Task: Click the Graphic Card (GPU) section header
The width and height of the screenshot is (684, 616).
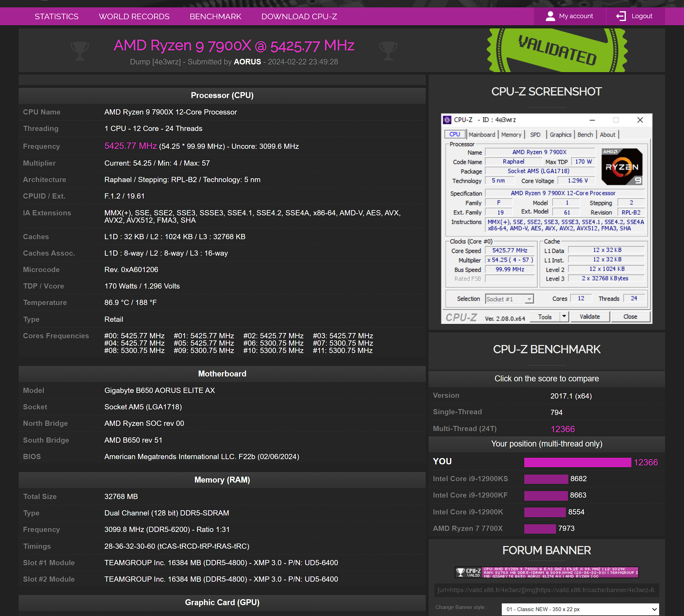Action: [x=222, y=602]
